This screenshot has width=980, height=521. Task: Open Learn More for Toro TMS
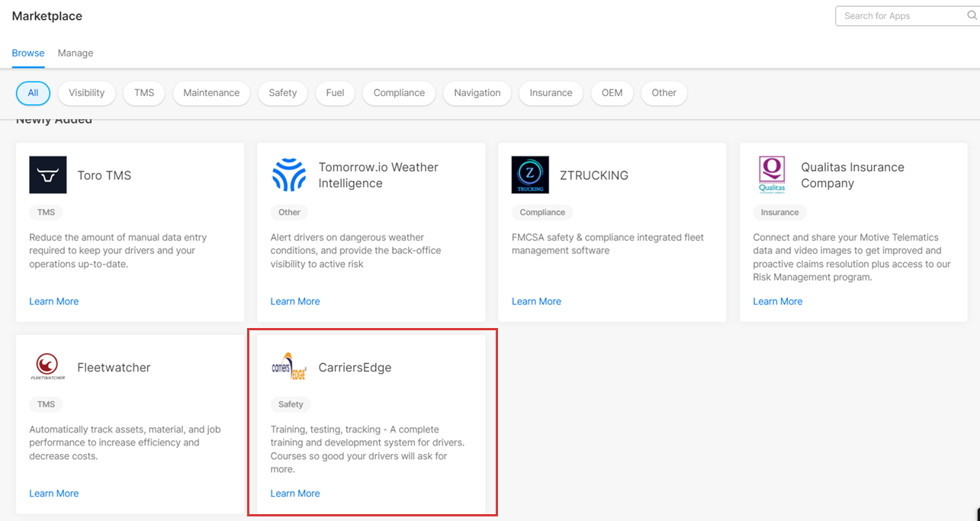point(54,301)
